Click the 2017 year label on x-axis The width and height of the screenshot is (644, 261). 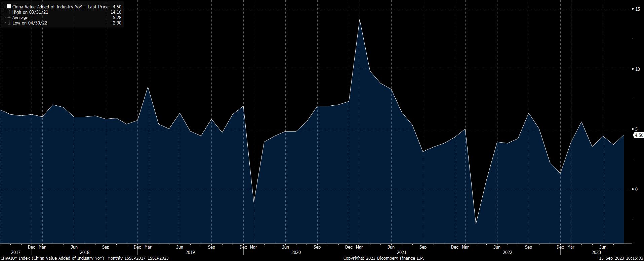click(x=15, y=252)
